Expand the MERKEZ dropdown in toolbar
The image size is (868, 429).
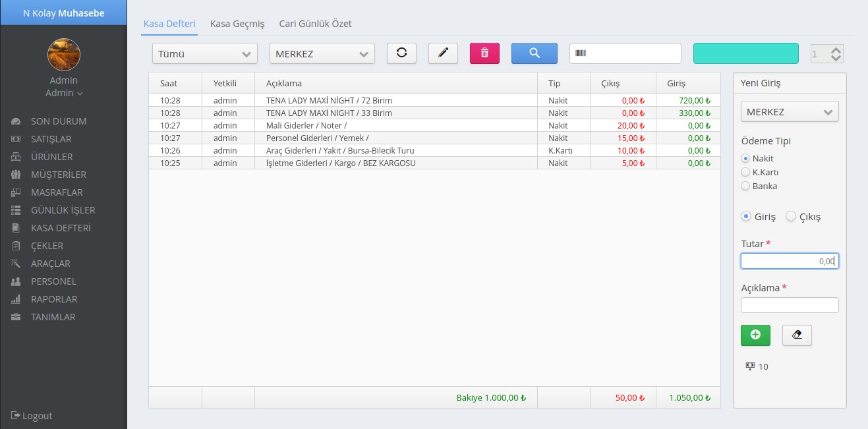[x=322, y=54]
